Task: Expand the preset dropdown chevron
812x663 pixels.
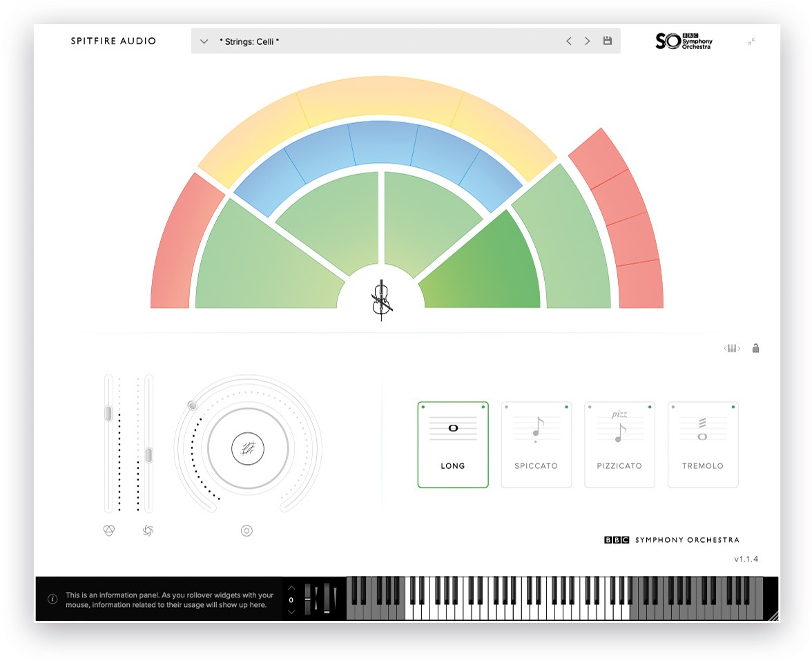Action: 204,41
